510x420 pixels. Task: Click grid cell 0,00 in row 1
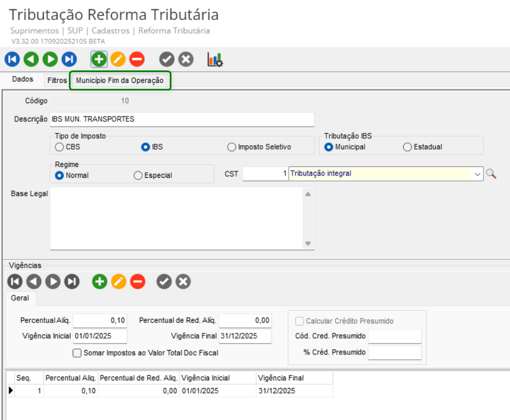138,391
